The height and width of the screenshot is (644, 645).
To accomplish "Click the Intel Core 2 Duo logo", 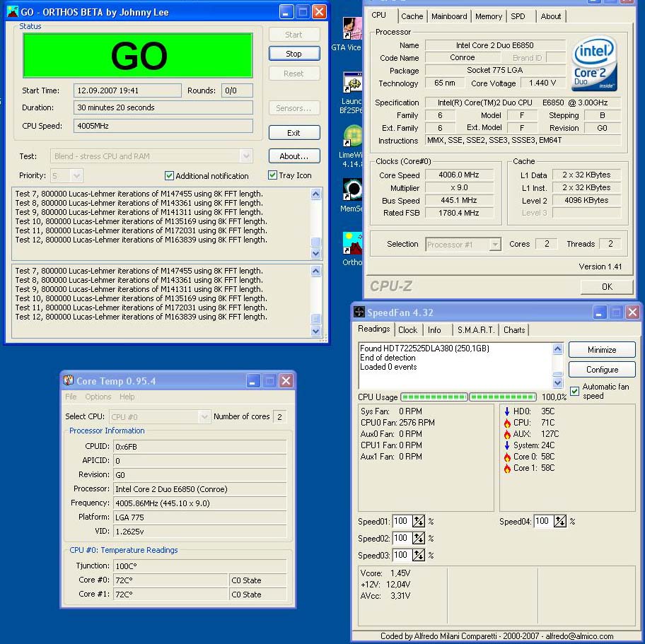I will tap(594, 64).
